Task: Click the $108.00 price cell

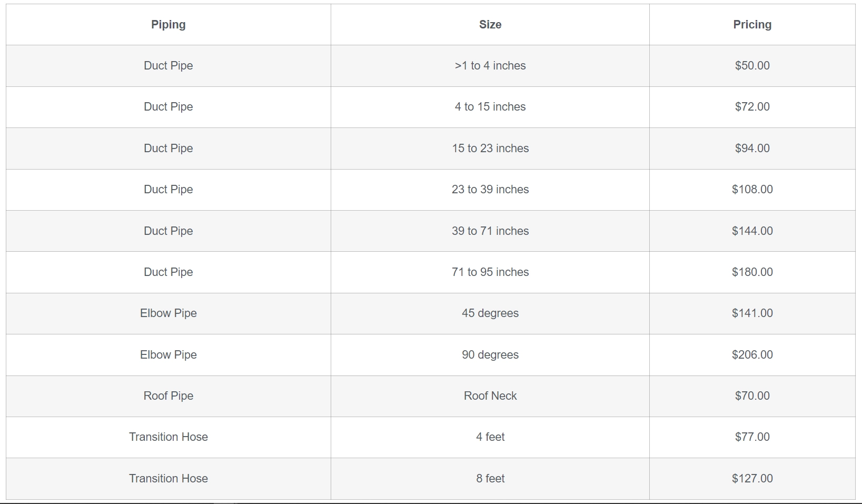Action: coord(752,190)
